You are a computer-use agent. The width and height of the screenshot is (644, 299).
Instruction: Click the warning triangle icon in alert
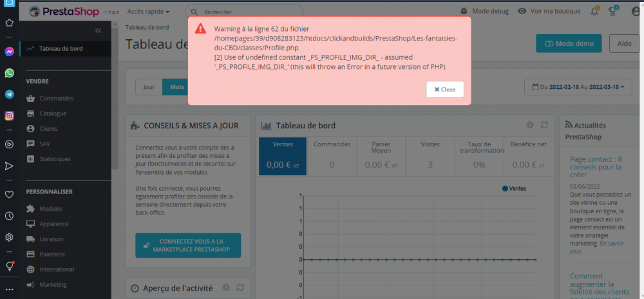point(200,28)
